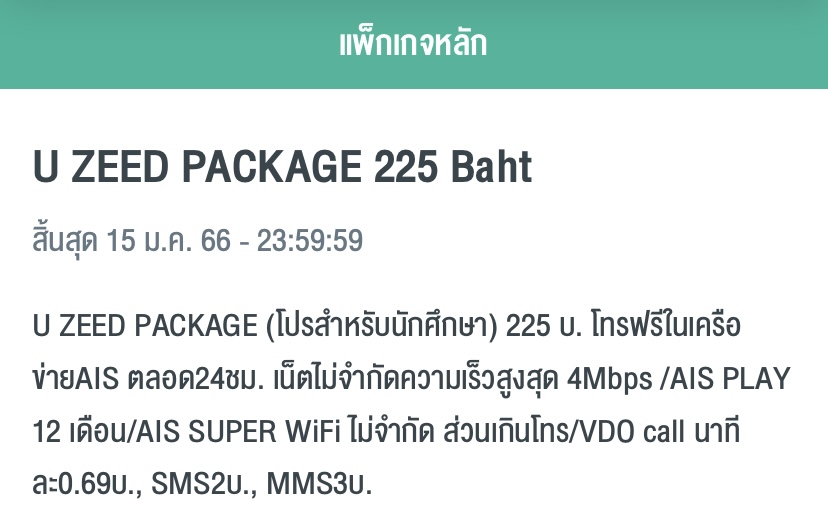828x518 pixels.
Task: Tap the word สิ้นสุด in the expiry line
Action: 65,241
